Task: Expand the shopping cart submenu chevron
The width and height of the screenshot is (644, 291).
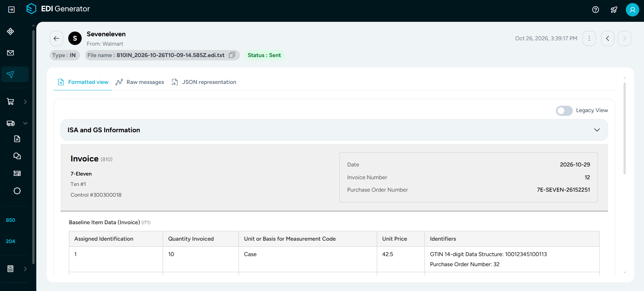Action: tap(25, 102)
